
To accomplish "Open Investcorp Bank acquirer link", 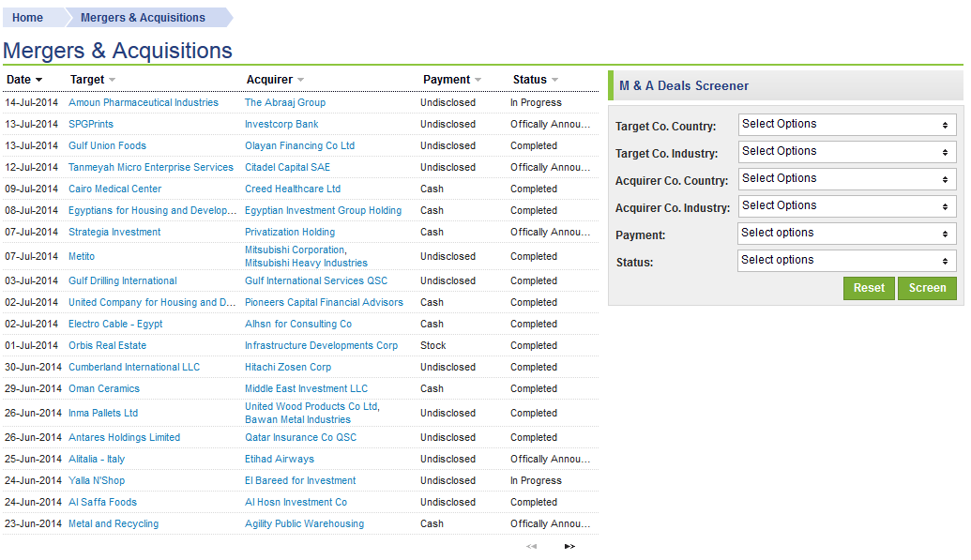I will pyautogui.click(x=281, y=125).
